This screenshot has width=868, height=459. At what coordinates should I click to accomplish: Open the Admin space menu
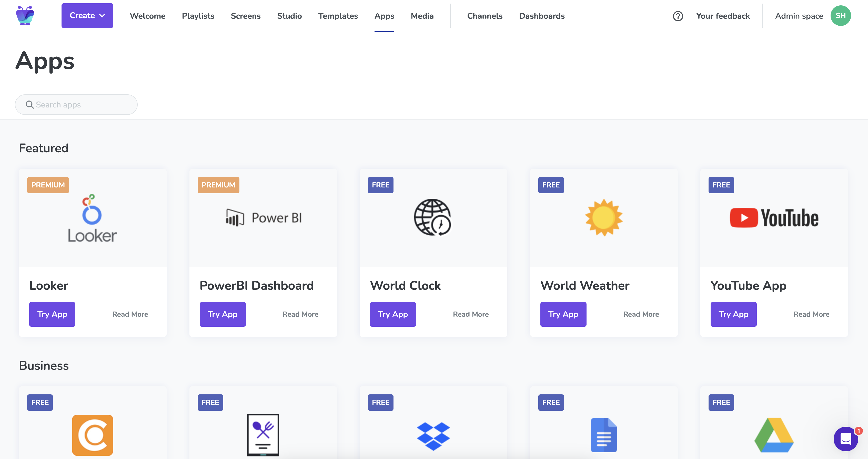(799, 16)
